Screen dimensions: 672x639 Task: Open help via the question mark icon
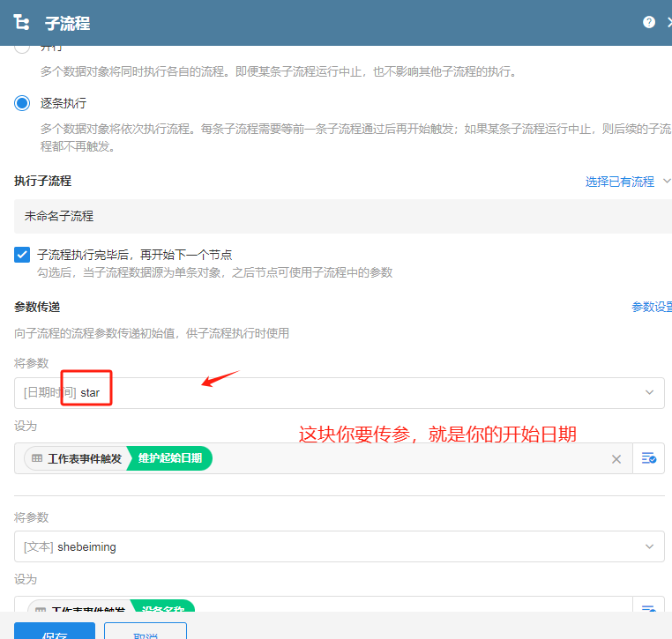click(649, 22)
